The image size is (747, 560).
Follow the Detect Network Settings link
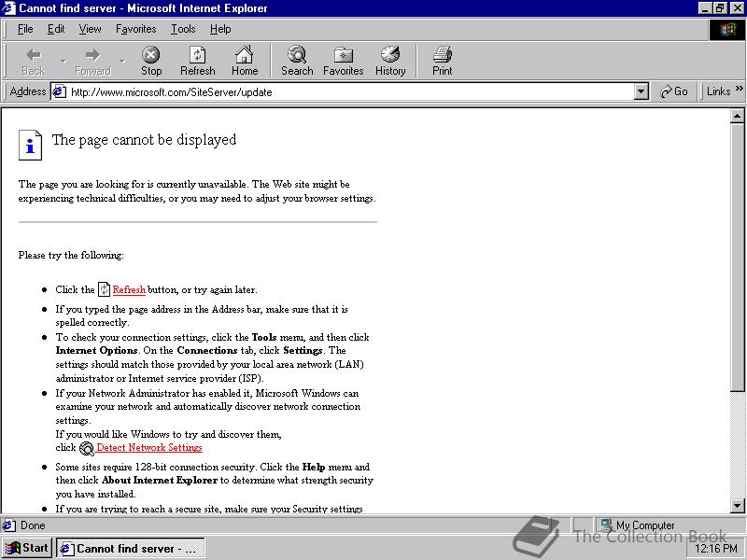pyautogui.click(x=149, y=447)
